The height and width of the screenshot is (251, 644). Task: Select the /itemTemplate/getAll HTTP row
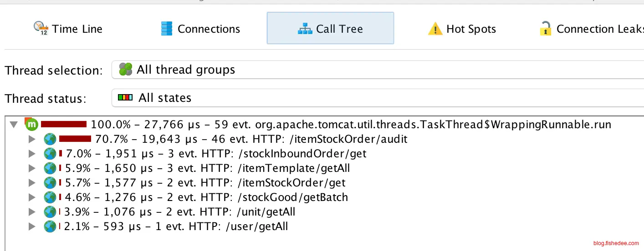click(207, 168)
